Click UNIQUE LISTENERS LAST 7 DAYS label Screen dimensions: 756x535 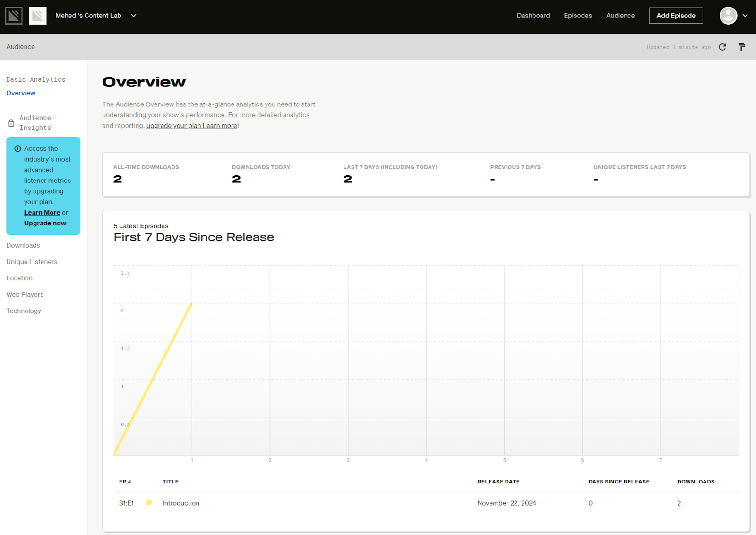[x=640, y=167]
